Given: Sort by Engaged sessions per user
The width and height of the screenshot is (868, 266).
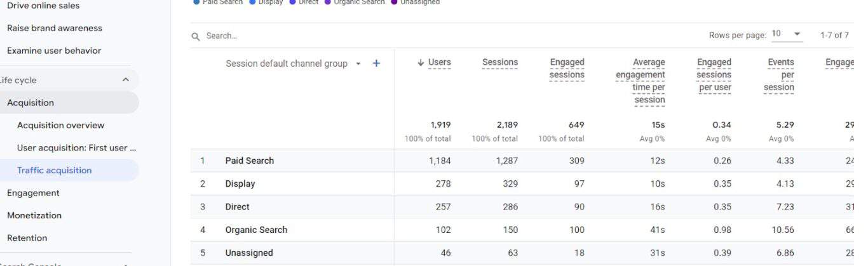Looking at the screenshot, I should (714, 75).
